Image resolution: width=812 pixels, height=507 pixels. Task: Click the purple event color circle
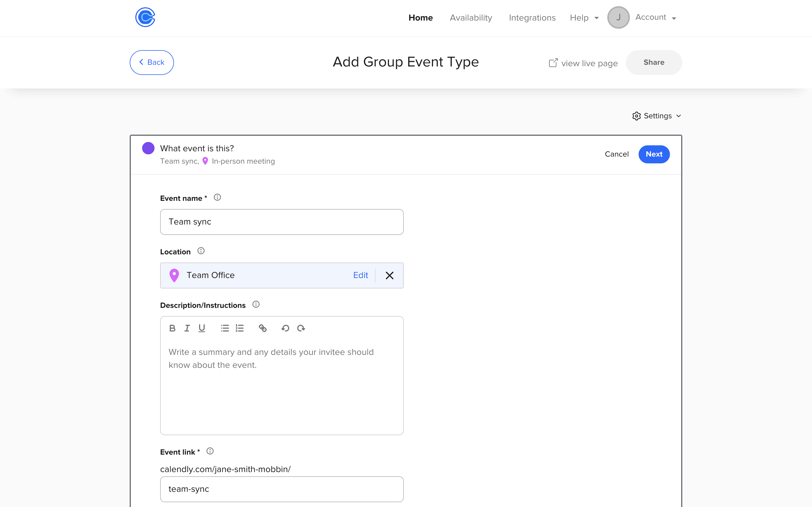148,148
